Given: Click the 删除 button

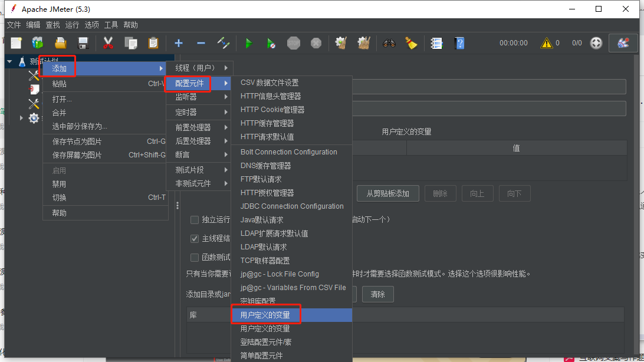Looking at the screenshot, I should click(x=441, y=193).
